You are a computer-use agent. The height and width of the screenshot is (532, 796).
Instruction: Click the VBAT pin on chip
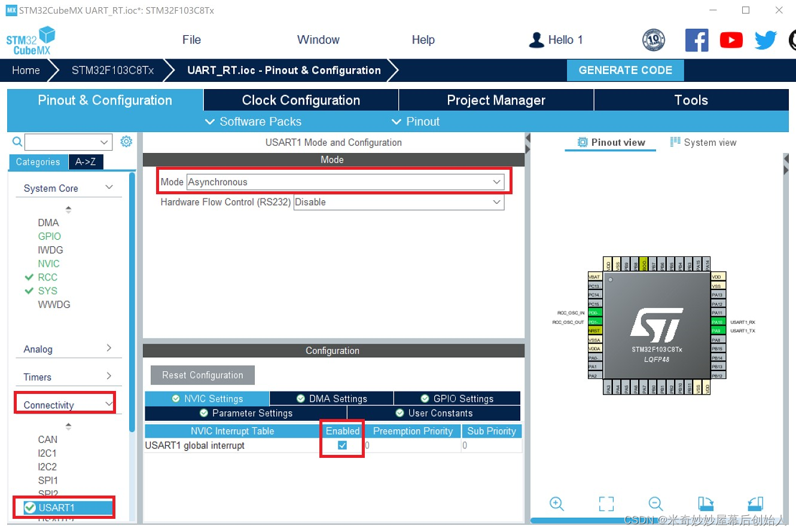594,277
